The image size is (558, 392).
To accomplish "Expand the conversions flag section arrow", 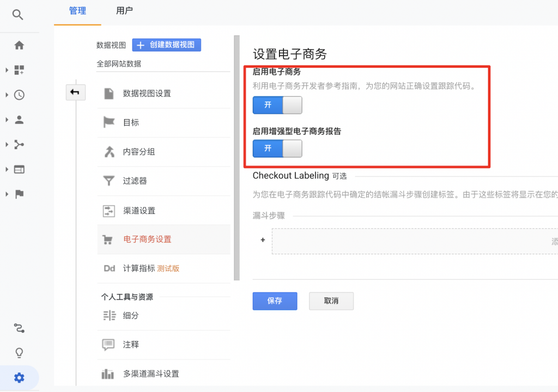I will [x=5, y=194].
